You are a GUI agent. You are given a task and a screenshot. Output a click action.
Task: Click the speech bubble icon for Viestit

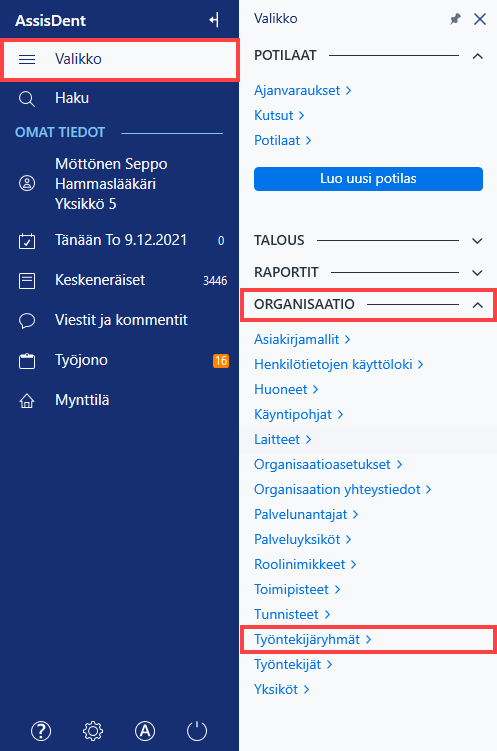coord(27,320)
